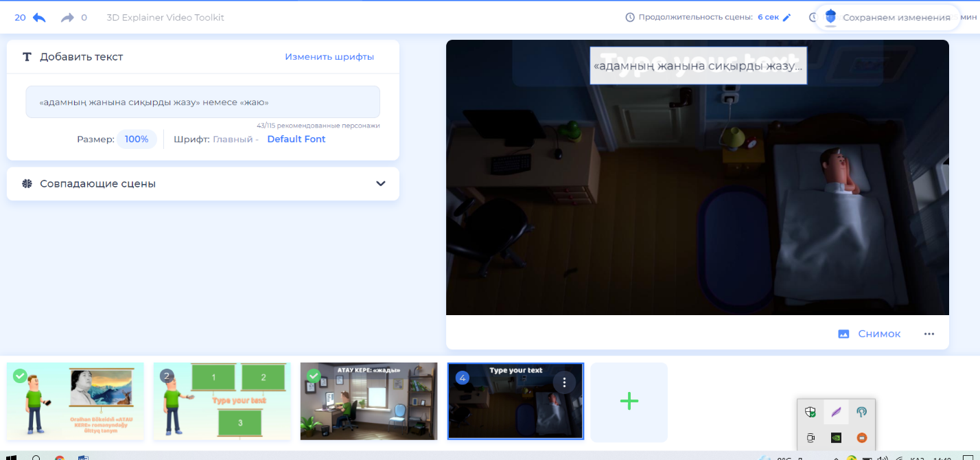Open the three-dots menu on scene 4 thumbnail
980x460 pixels.
(x=564, y=382)
